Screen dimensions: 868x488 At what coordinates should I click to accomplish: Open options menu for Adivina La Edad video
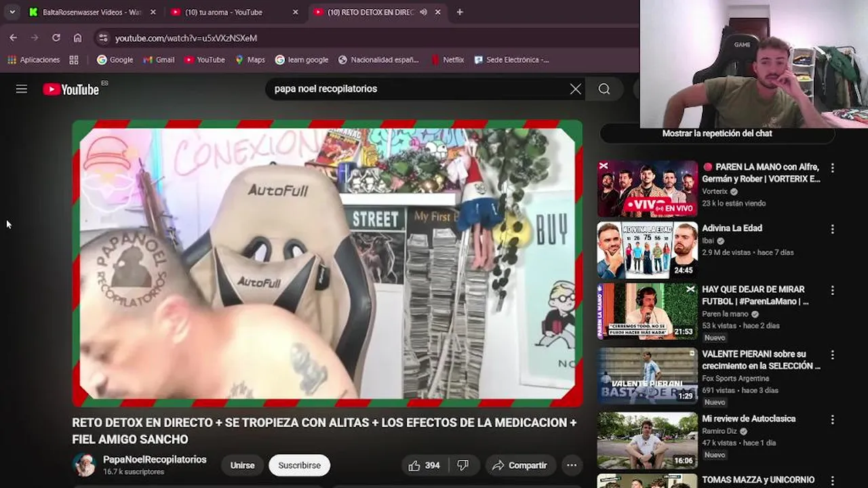832,230
